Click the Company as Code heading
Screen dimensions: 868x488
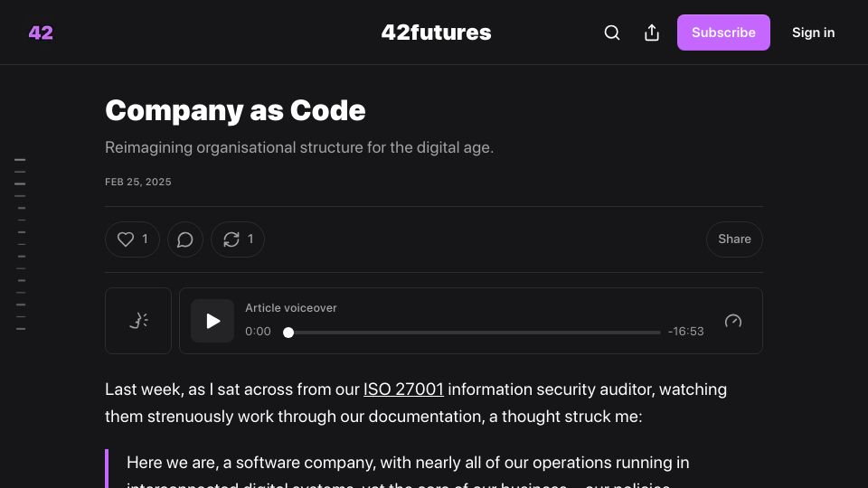235,110
